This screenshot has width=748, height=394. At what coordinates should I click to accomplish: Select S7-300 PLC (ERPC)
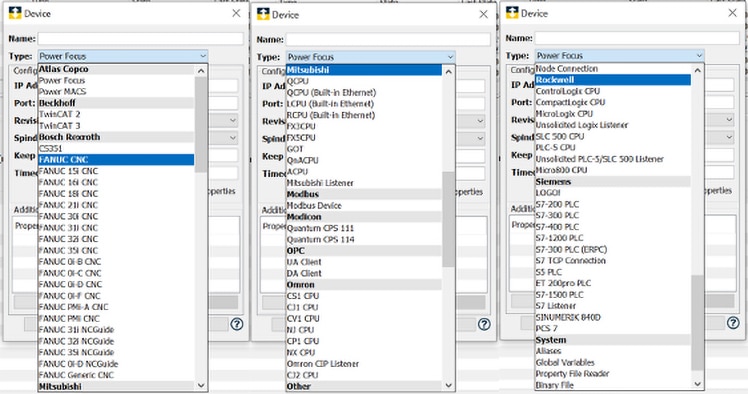pyautogui.click(x=571, y=249)
